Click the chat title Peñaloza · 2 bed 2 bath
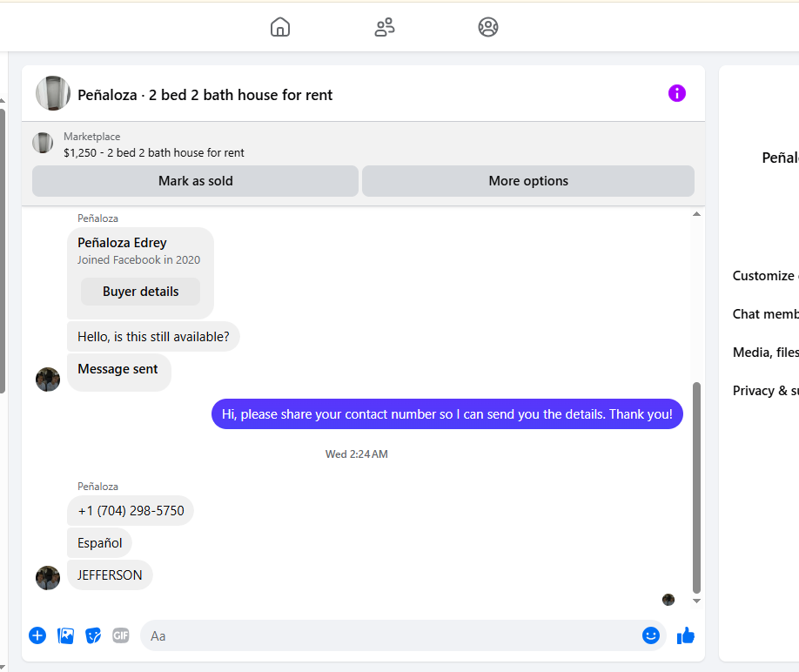Image resolution: width=799 pixels, height=672 pixels. (x=205, y=95)
